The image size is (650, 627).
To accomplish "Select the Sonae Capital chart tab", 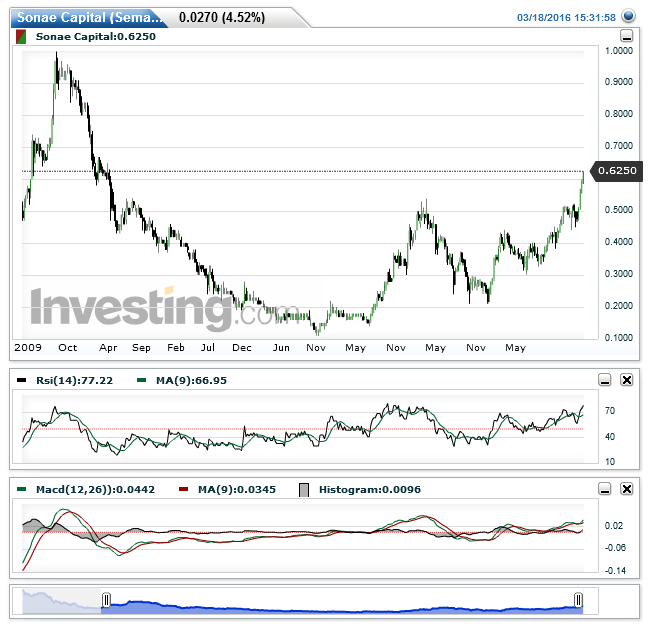I will coord(89,17).
